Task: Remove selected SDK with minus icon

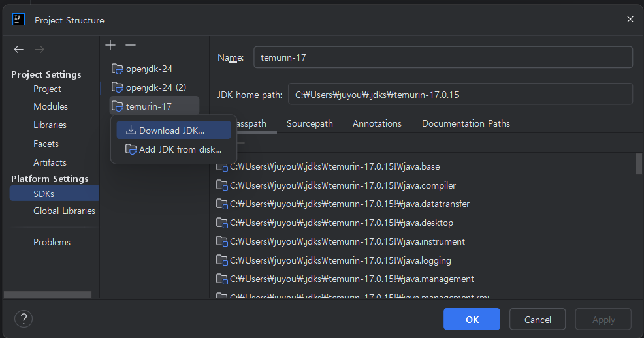Action: click(131, 45)
